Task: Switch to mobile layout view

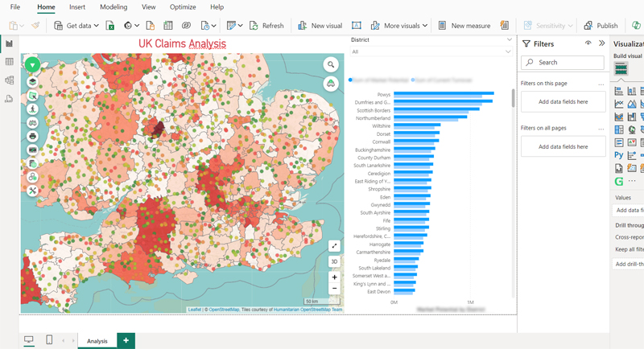Action: pyautogui.click(x=49, y=339)
